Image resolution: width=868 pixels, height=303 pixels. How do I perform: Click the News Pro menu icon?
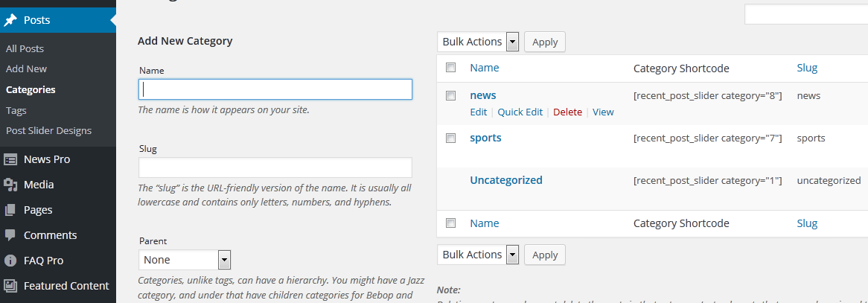tap(10, 159)
